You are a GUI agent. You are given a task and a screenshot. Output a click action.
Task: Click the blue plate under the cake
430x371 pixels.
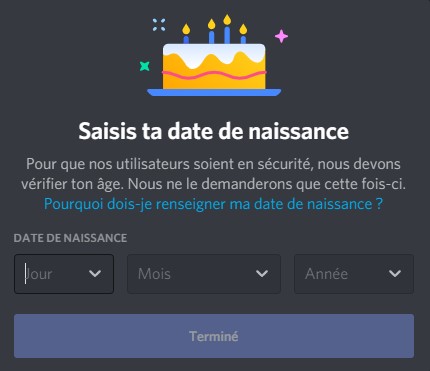click(x=214, y=92)
